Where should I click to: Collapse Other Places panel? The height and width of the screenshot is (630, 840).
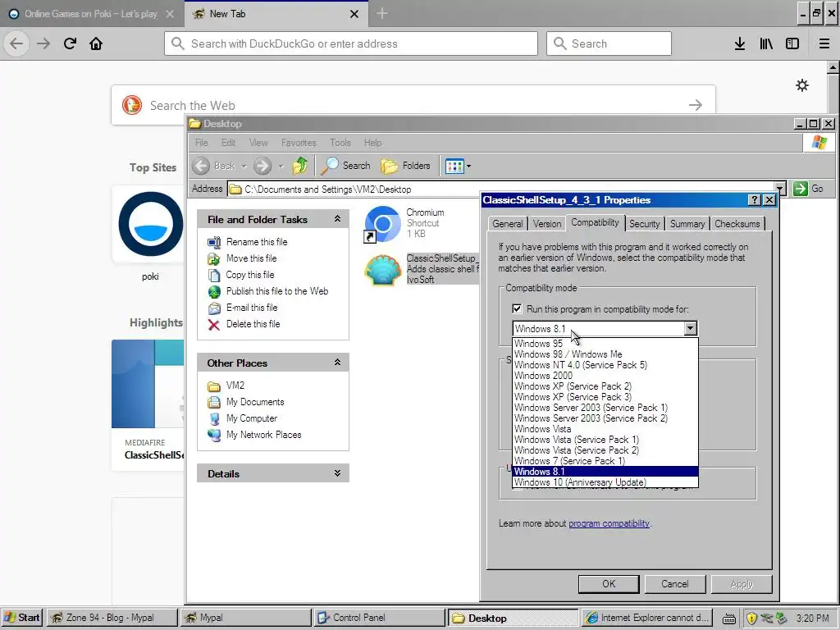pos(337,362)
